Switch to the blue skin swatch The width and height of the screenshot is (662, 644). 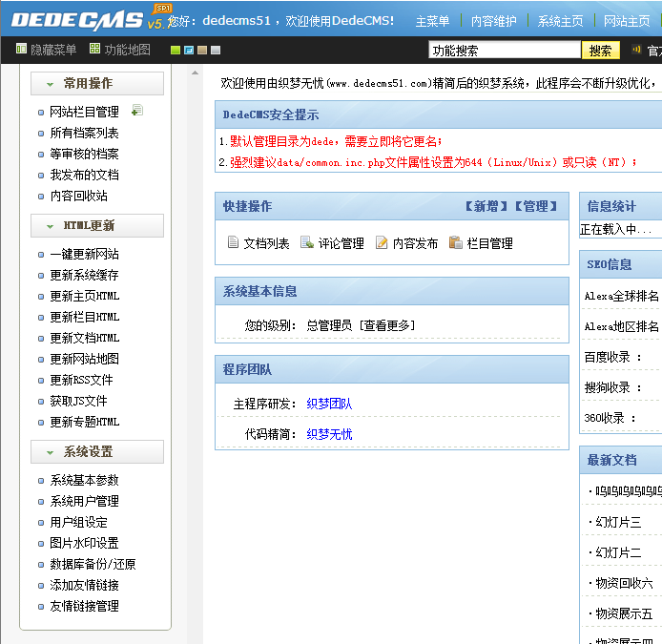(189, 51)
